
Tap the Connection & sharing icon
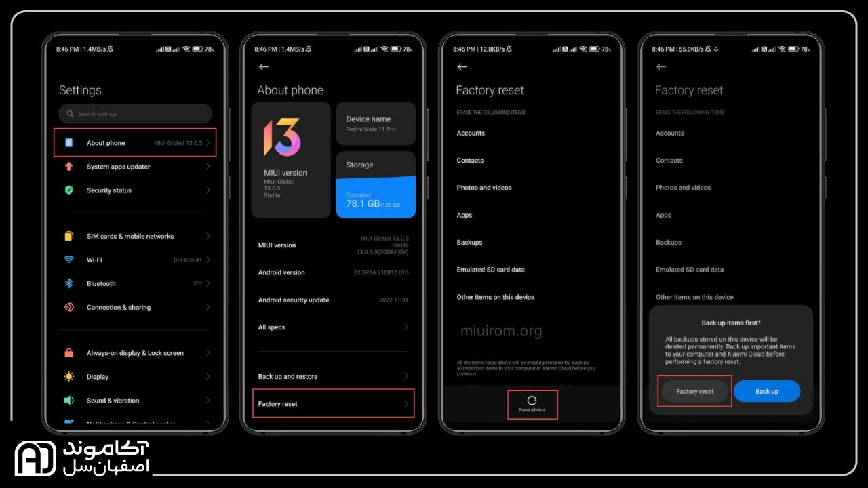point(68,307)
